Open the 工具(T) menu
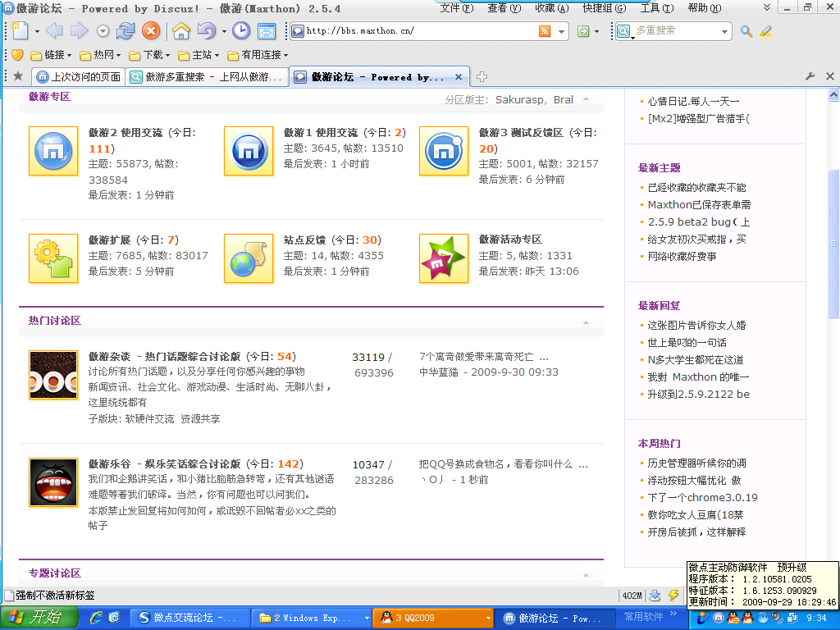 [657, 8]
